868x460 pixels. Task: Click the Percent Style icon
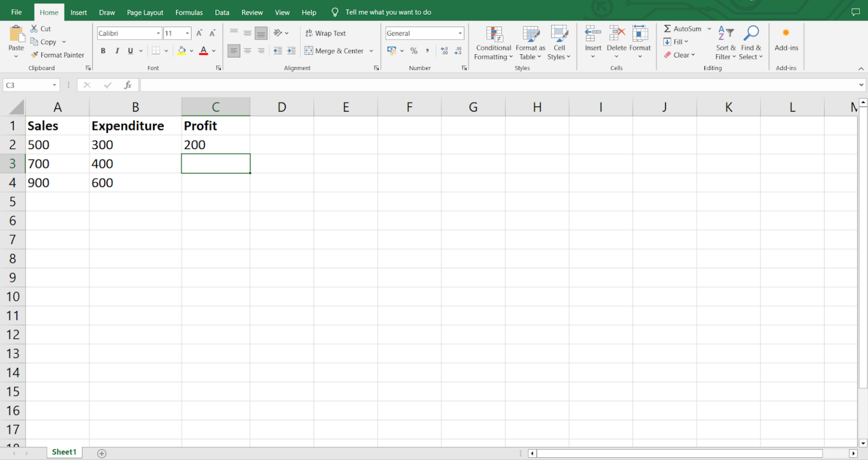point(414,51)
